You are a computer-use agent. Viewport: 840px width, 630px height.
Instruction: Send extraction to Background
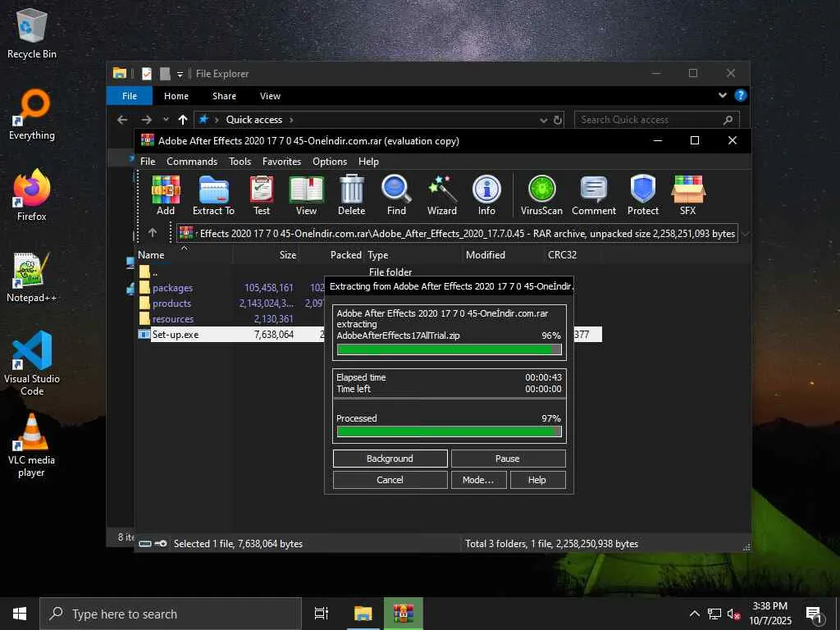[390, 459]
